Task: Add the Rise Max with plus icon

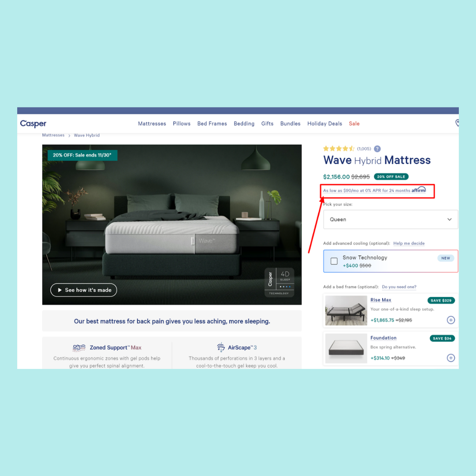Action: pos(451,320)
